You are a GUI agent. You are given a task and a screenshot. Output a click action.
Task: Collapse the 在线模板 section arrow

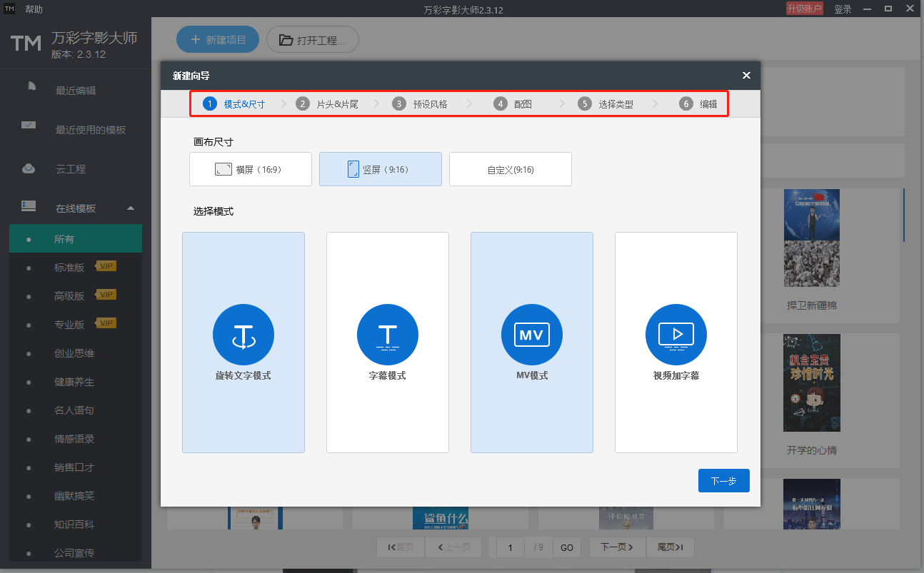130,208
